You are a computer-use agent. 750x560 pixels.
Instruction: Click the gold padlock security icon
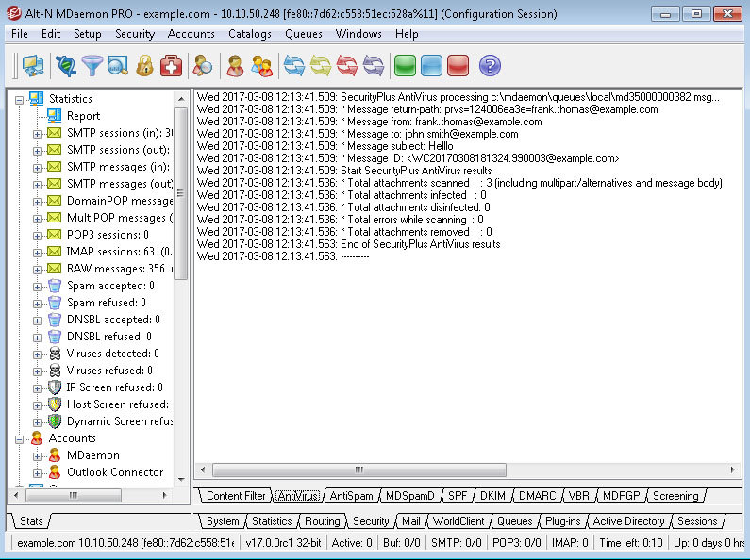pos(144,65)
